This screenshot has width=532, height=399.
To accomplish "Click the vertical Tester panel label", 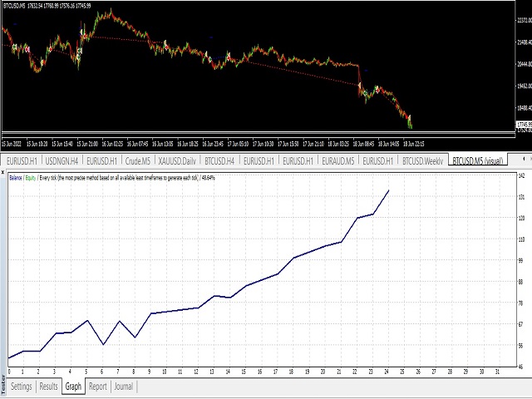I will (3, 383).
